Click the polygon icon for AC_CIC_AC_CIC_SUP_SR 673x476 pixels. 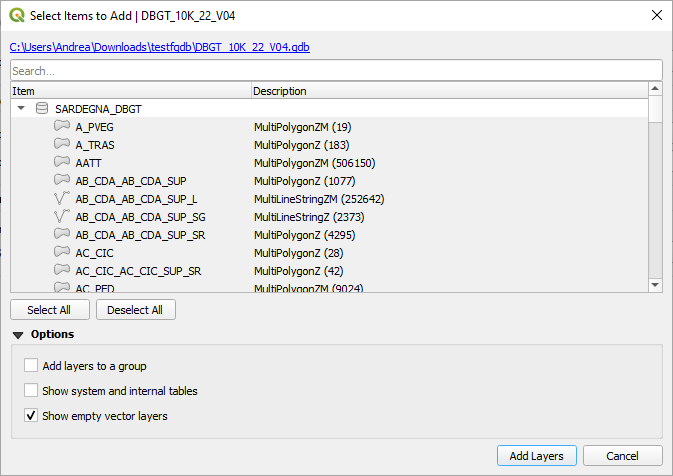click(x=62, y=270)
